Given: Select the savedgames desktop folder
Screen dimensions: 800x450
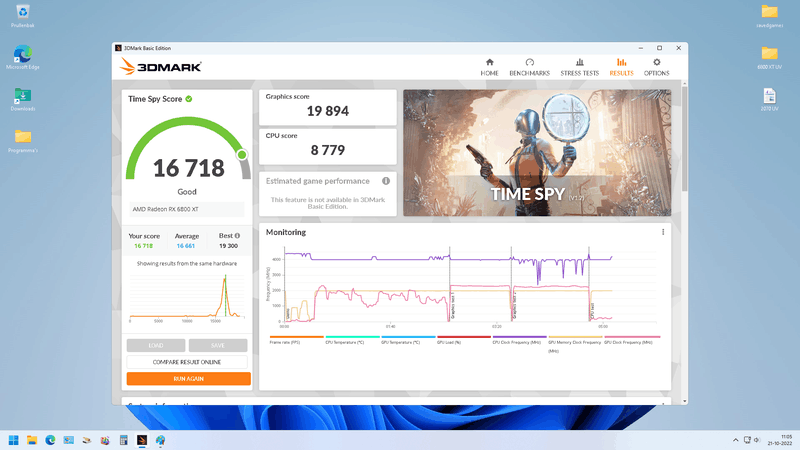Looking at the screenshot, I should point(769,16).
